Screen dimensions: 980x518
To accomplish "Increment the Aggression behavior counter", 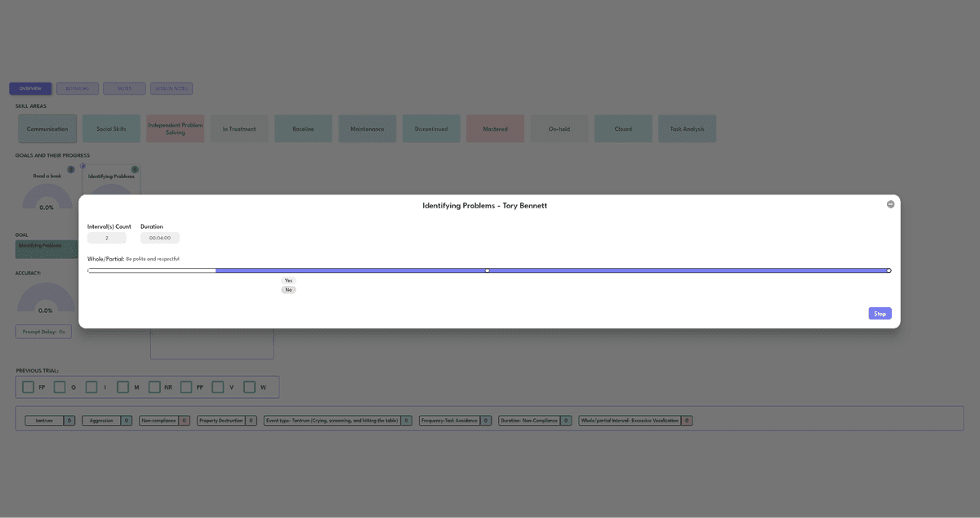I will point(127,420).
